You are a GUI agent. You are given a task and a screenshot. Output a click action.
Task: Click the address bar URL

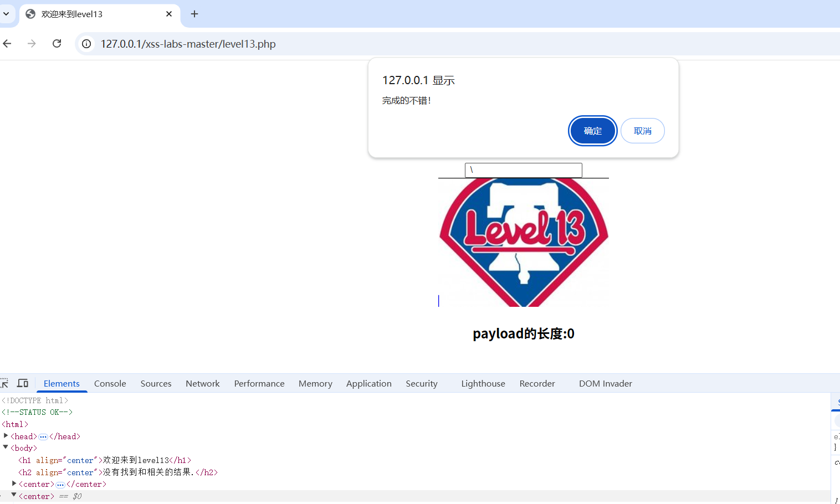click(188, 44)
